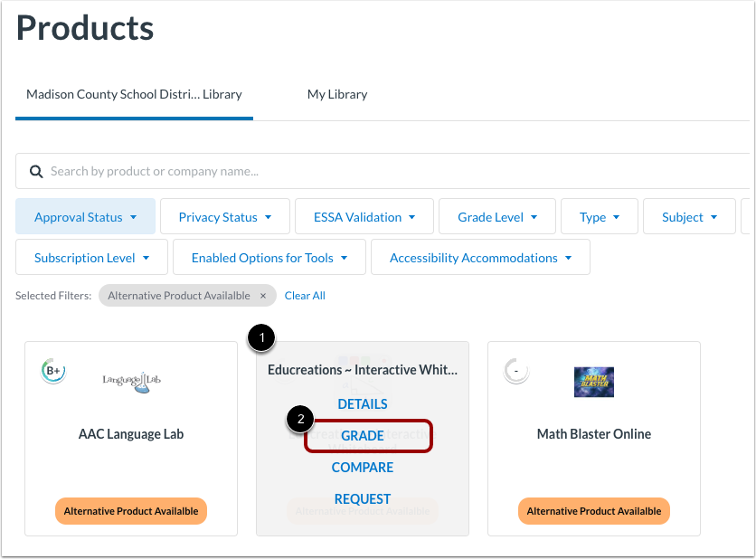
Task: Click Math Blaster's Alternative Product Available badge
Action: click(x=594, y=511)
